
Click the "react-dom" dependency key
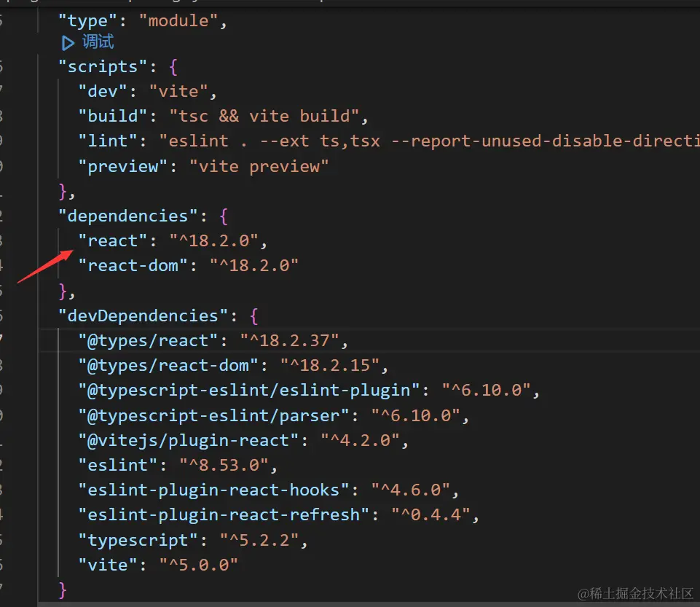pyautogui.click(x=133, y=266)
